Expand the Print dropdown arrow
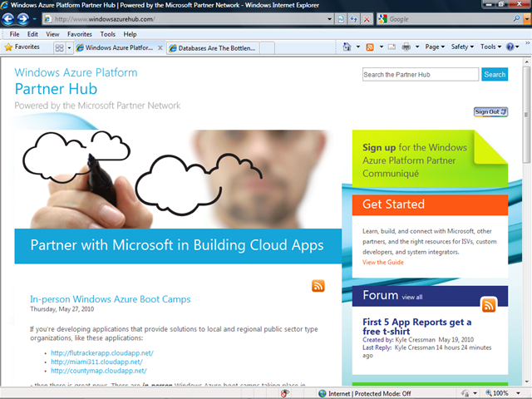The image size is (532, 399). (417, 47)
